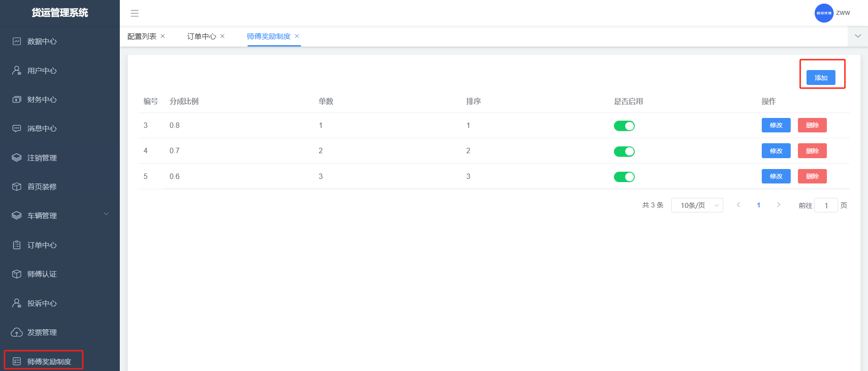Viewport: 868px width, 371px height.
Task: Click the 前往 page number input field
Action: pyautogui.click(x=826, y=206)
